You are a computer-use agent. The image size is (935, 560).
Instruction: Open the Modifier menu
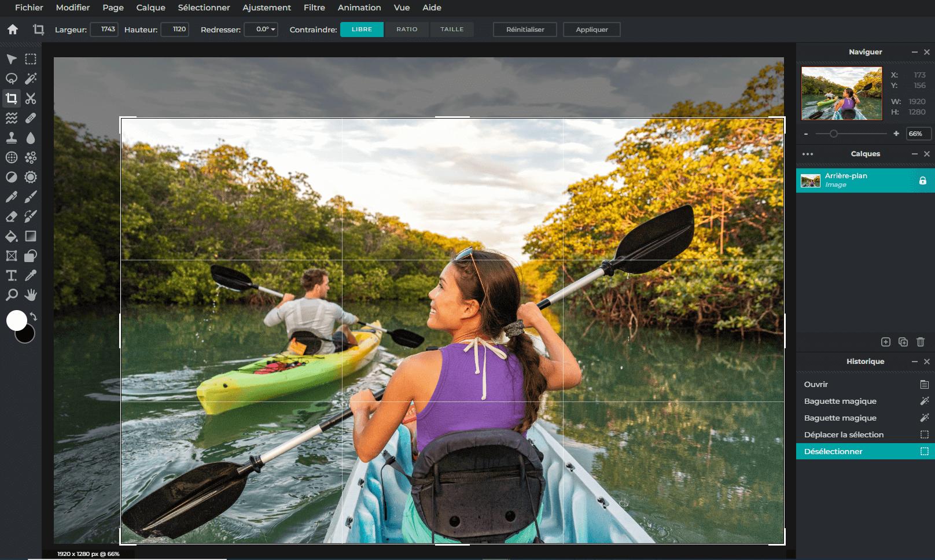(x=73, y=8)
